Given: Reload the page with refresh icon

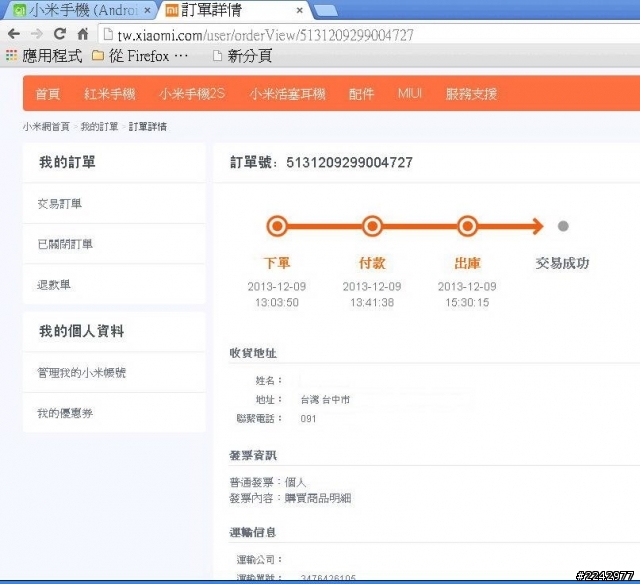Looking at the screenshot, I should (60, 34).
